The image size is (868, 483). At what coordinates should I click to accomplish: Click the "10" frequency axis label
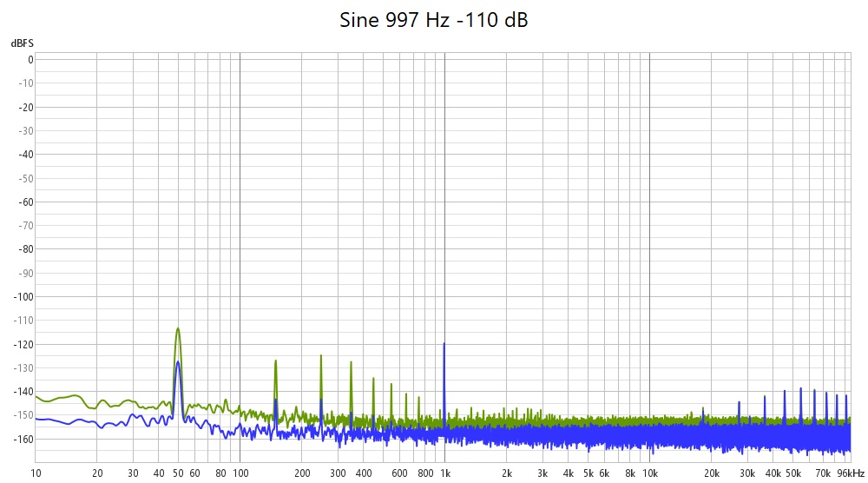tap(36, 473)
